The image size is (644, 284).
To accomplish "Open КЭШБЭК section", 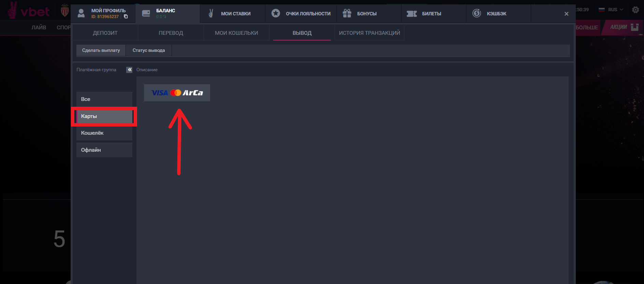I will tap(497, 14).
